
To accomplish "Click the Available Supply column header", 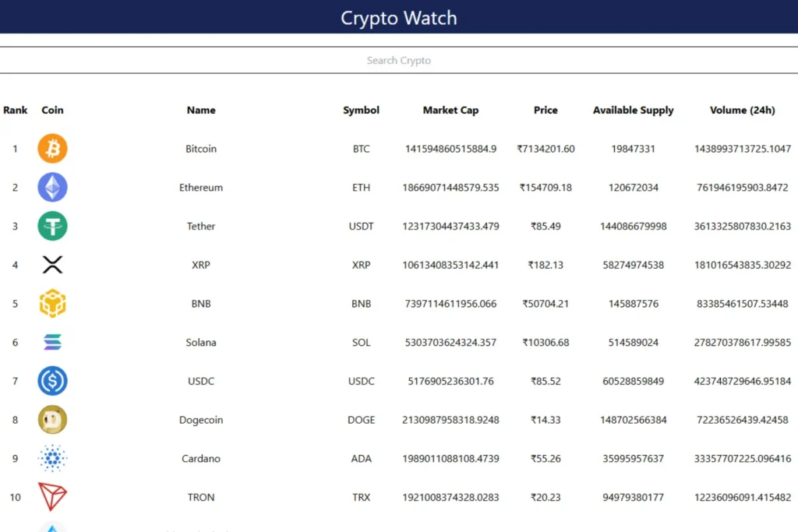I will (x=633, y=110).
